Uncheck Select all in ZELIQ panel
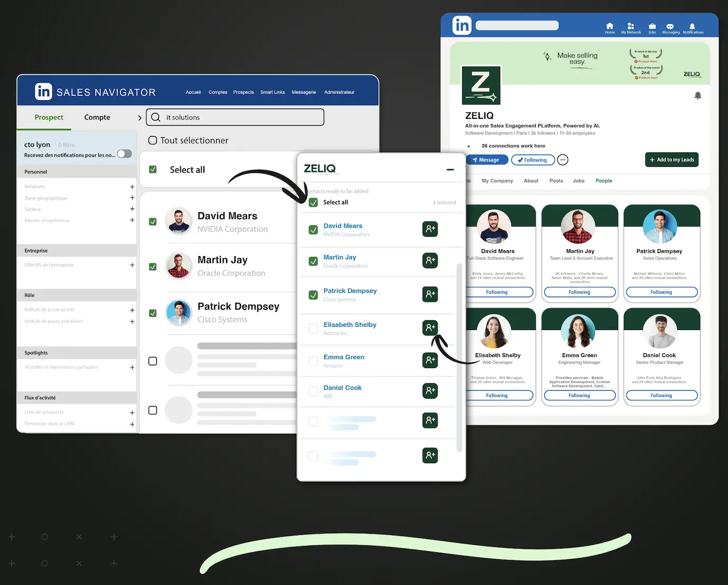Screen dimensions: 728x585 click(313, 202)
